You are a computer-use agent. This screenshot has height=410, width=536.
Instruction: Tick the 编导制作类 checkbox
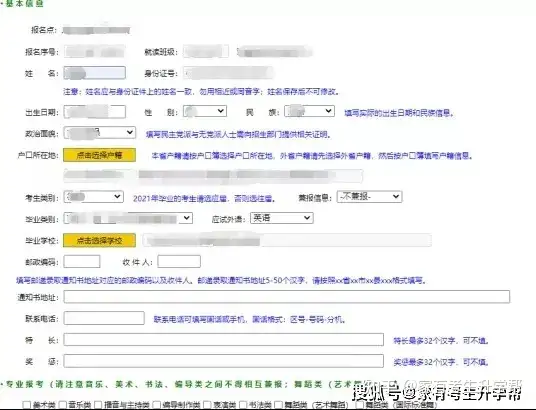(157, 405)
